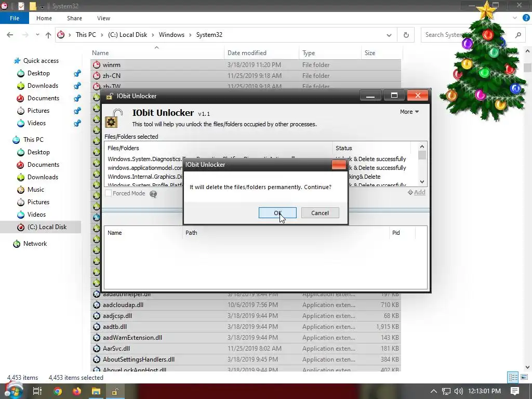Open the File menu in Explorer
The width and height of the screenshot is (532, 399).
click(14, 18)
